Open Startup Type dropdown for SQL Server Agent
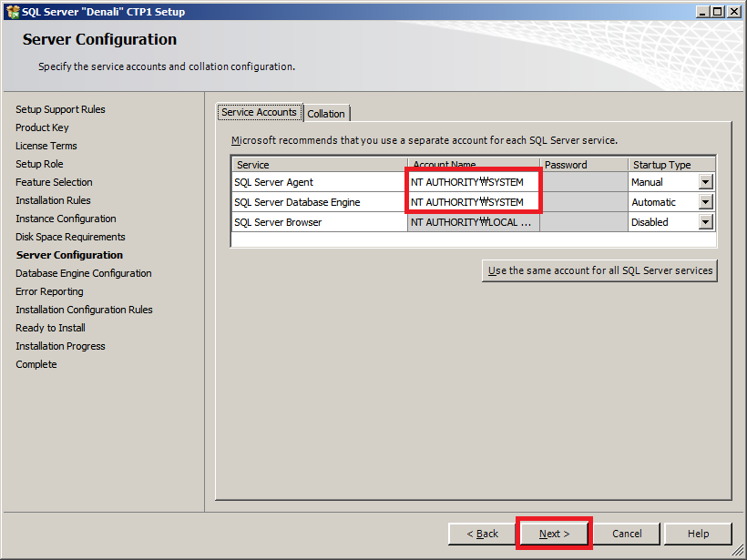Screen dimensions: 747x560 706,182
